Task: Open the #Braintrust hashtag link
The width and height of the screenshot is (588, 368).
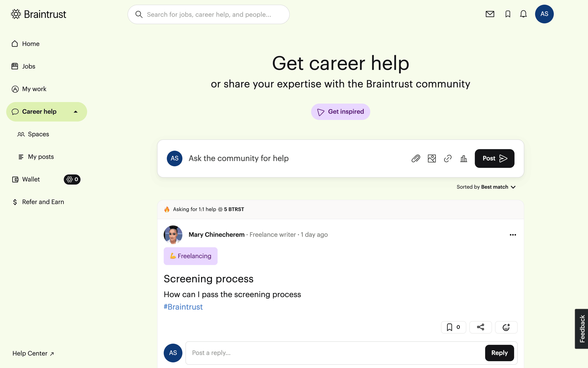Action: pyautogui.click(x=183, y=307)
